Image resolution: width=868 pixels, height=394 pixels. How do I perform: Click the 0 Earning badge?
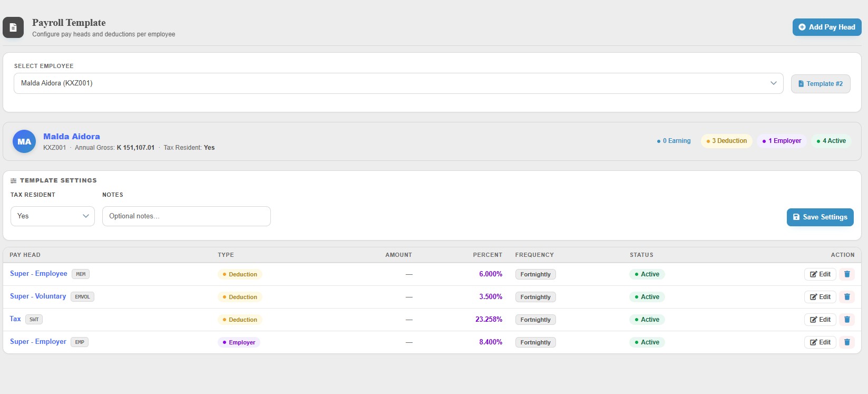point(674,141)
